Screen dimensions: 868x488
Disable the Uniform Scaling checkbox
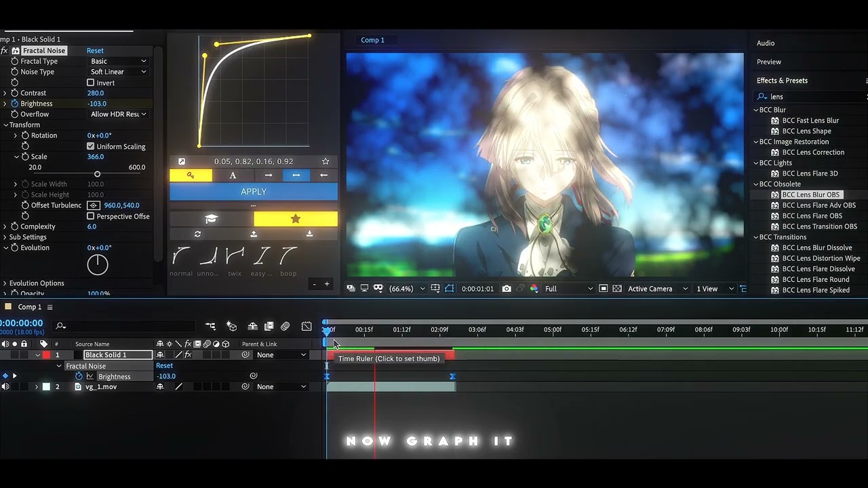(91, 146)
